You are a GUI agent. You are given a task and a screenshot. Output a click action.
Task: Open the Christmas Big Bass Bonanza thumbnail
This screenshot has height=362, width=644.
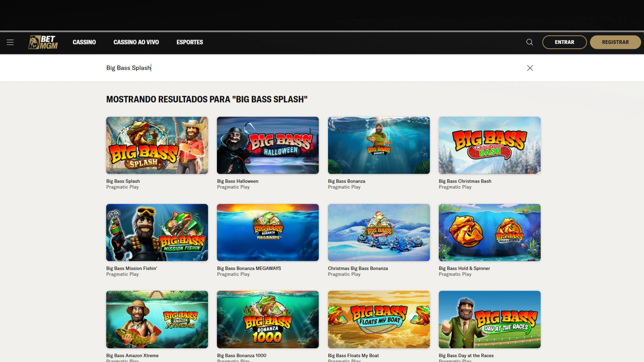379,232
